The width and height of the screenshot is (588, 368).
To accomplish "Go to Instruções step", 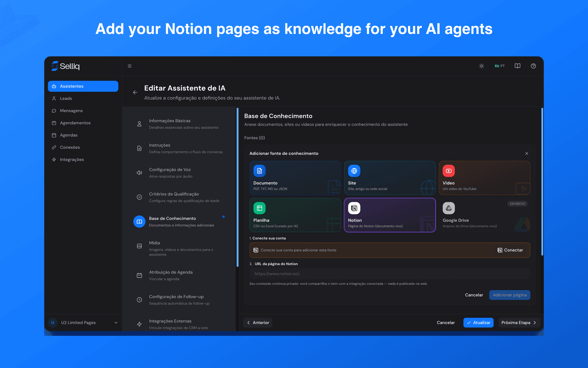I will point(179,148).
